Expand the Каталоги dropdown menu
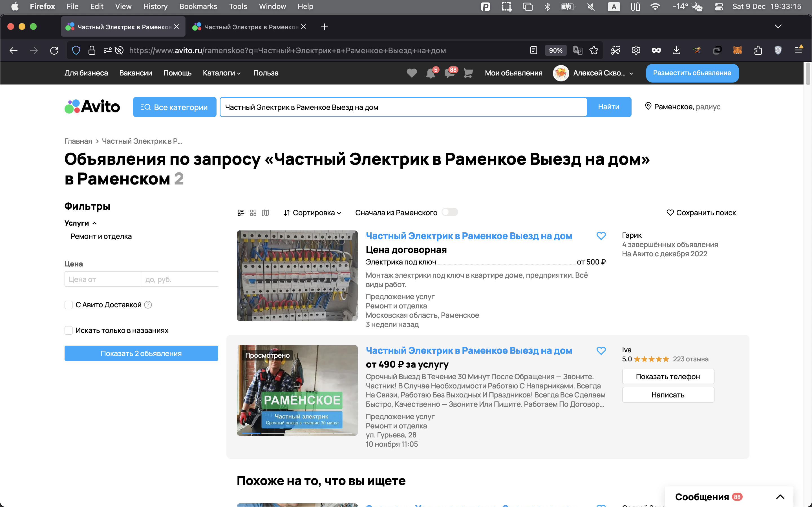Screen dimensions: 812x507 221,73
